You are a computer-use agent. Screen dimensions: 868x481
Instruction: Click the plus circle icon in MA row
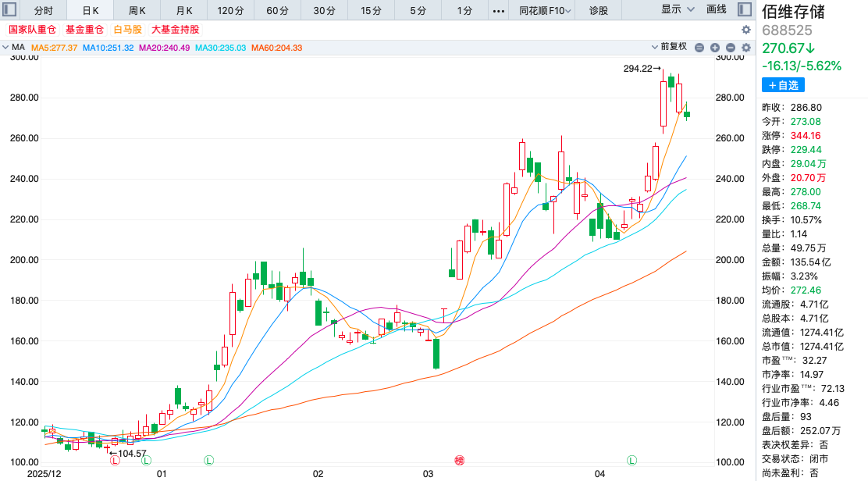tap(715, 48)
